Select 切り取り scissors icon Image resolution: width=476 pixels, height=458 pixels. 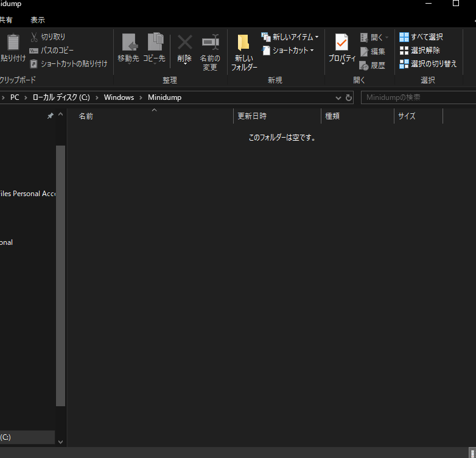click(33, 37)
